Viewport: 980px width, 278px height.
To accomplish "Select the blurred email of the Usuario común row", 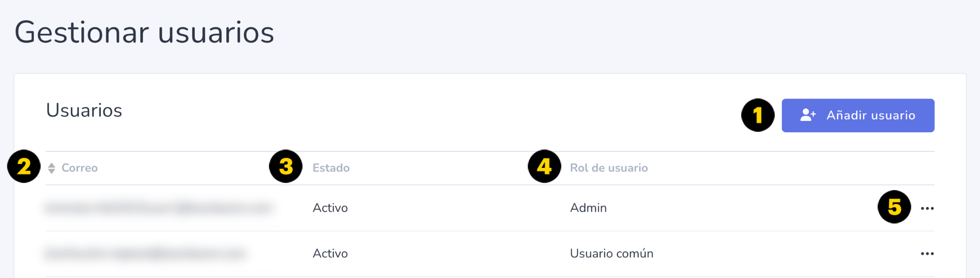I will [x=145, y=254].
